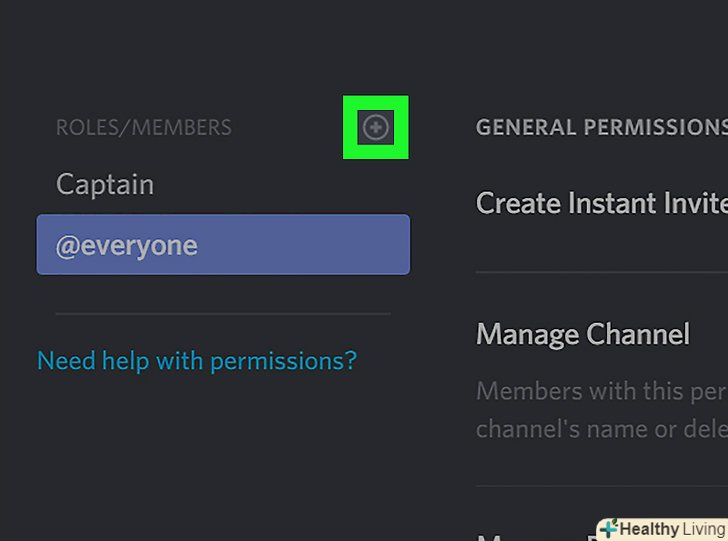728x541 pixels.
Task: Click the "channel's name or dele" description line
Action: [601, 430]
